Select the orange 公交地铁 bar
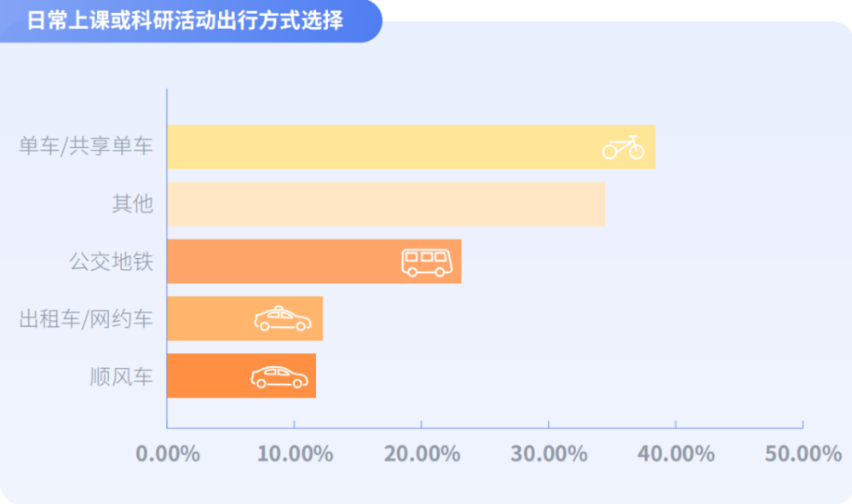The height and width of the screenshot is (504, 852). point(314,261)
